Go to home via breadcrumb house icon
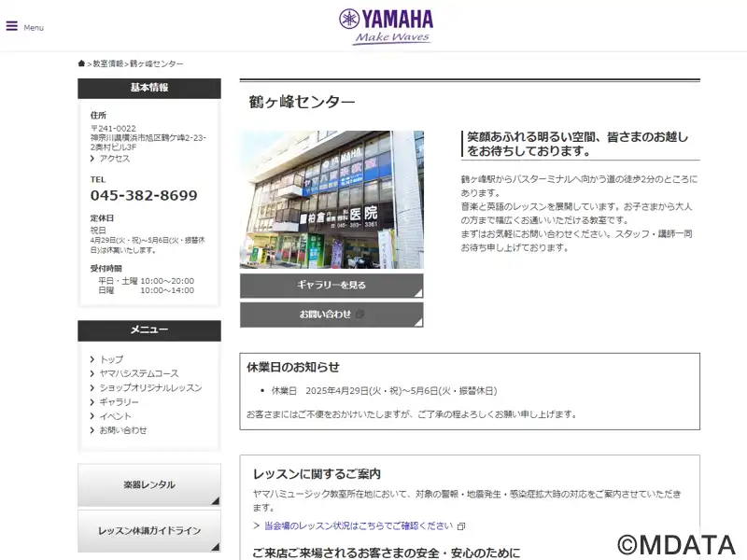 coord(81,63)
